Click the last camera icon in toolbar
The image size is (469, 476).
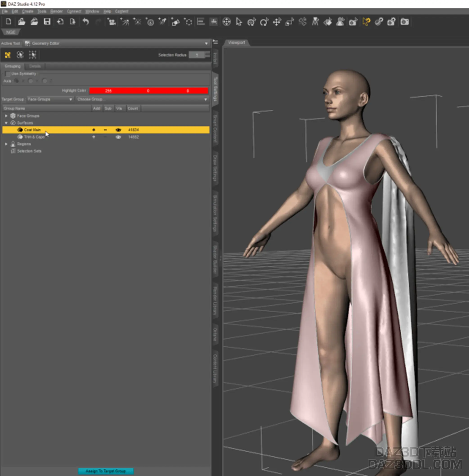point(404,22)
